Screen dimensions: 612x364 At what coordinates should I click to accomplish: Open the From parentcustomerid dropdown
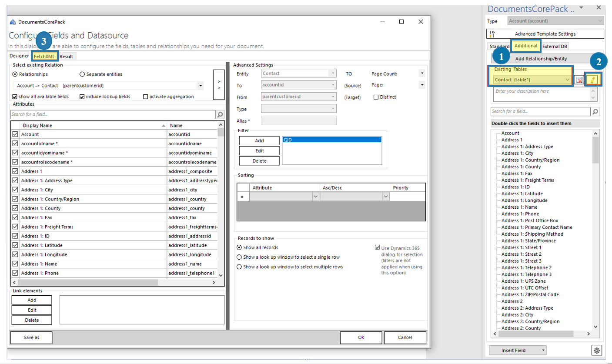pyautogui.click(x=333, y=97)
